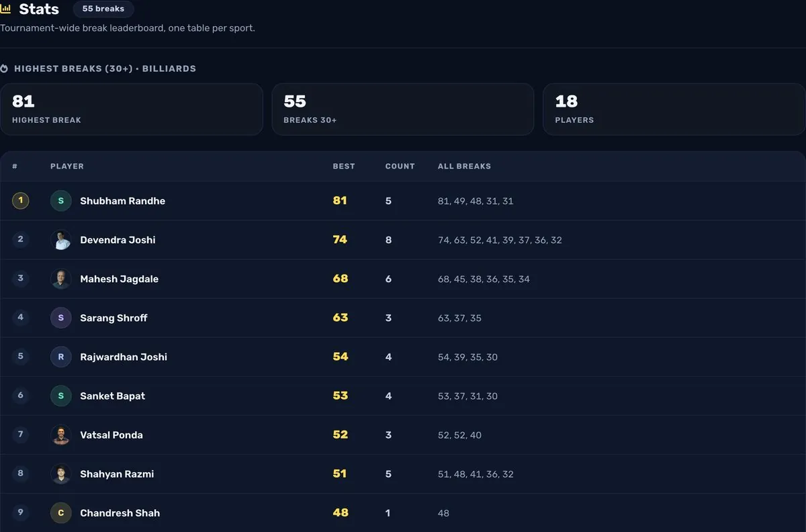
Task: Open Vatsal Ponda's profile photo
Action: click(x=61, y=435)
